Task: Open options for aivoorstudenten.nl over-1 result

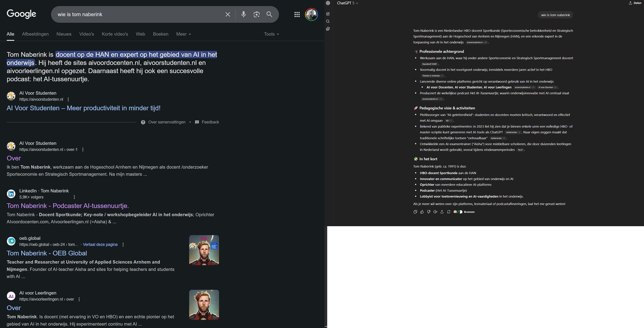Action: 83,149
